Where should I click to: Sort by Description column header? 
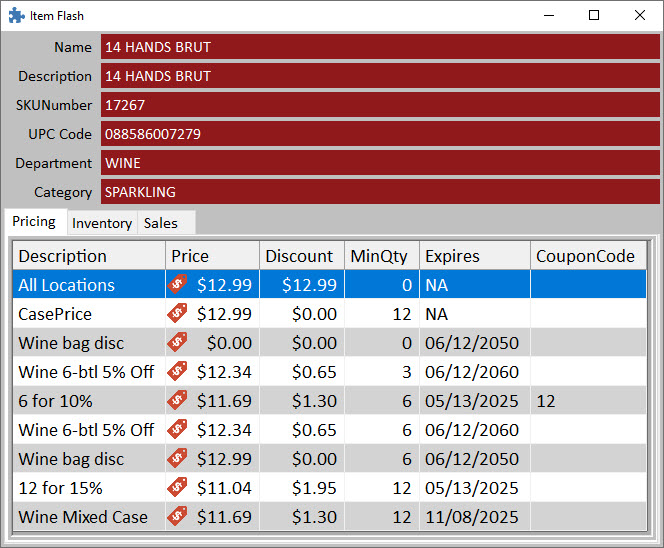[89, 256]
